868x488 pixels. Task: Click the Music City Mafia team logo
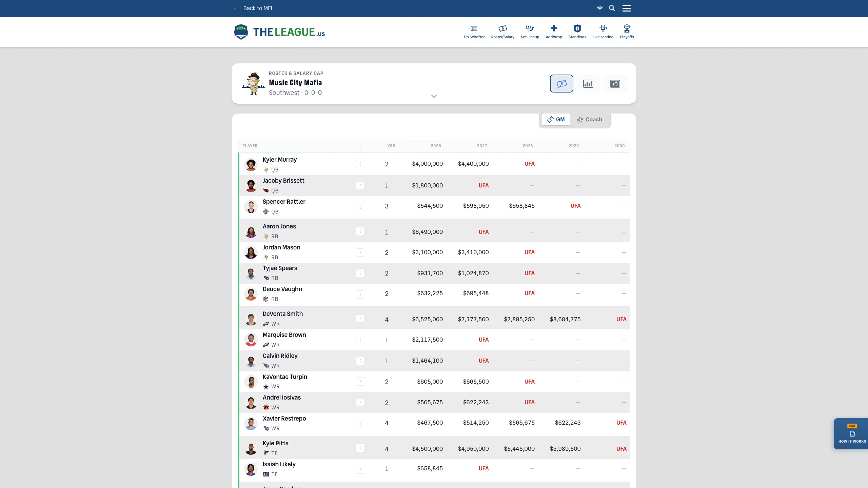[253, 83]
